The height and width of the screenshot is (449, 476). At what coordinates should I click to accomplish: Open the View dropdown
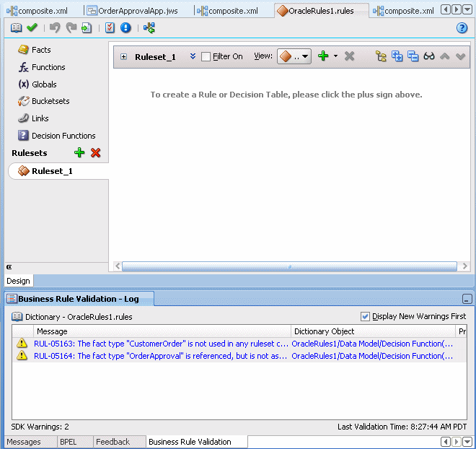point(294,56)
